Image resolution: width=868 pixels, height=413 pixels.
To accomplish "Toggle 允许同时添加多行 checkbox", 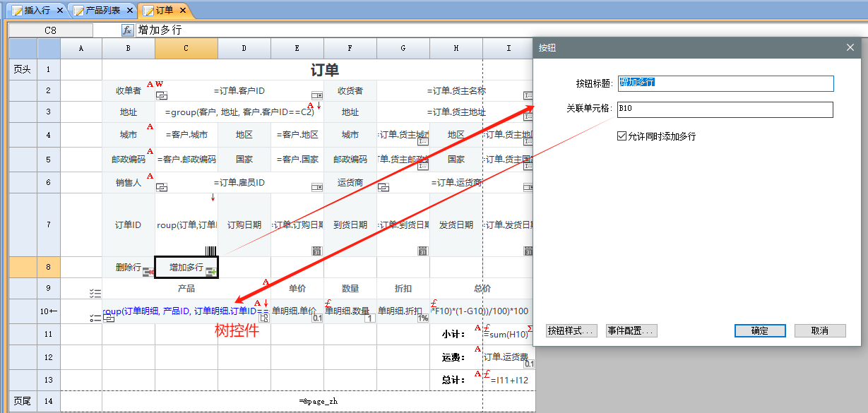I will click(x=622, y=136).
